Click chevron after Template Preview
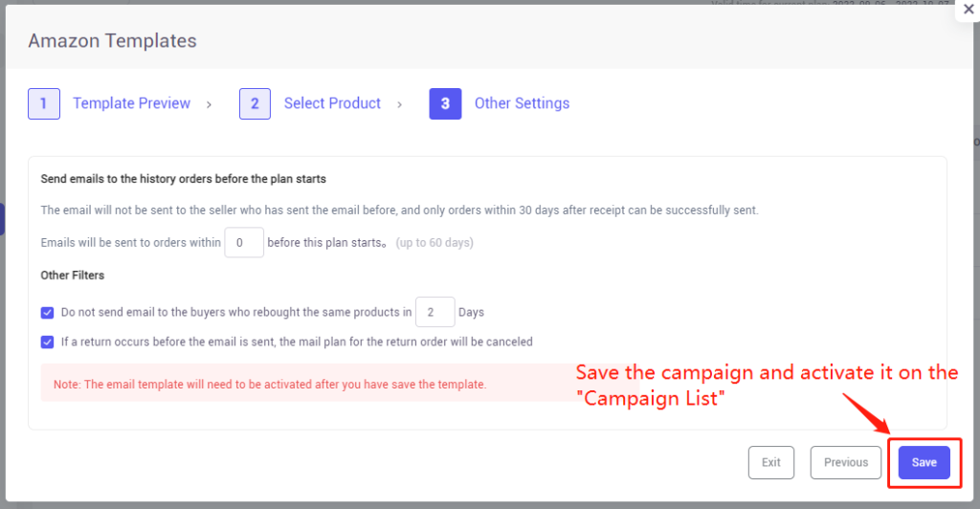This screenshot has width=980, height=509. click(x=209, y=104)
